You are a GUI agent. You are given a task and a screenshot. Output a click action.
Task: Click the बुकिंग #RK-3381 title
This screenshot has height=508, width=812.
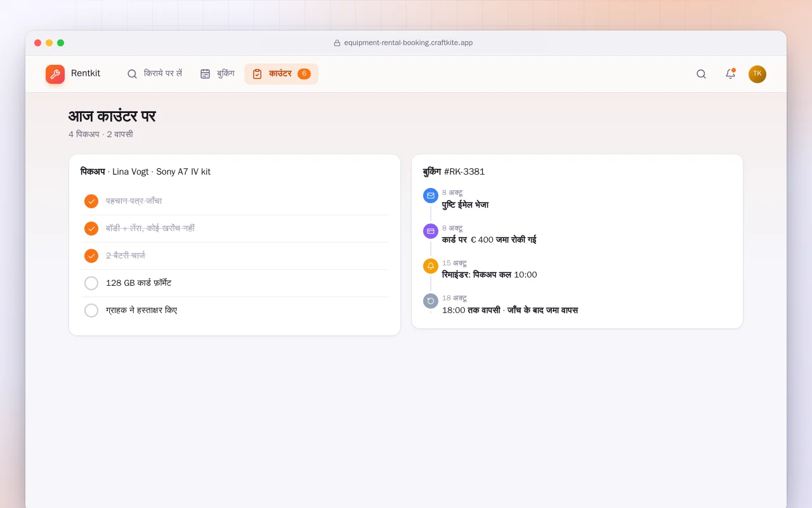(x=454, y=171)
